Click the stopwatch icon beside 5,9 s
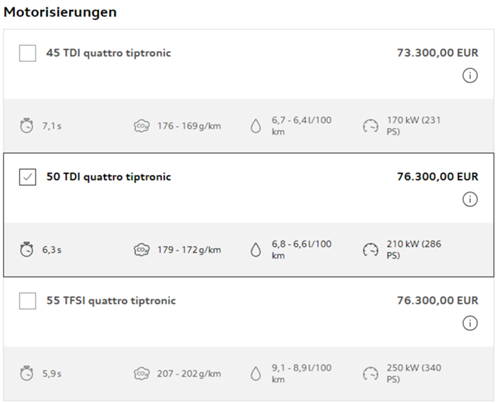The image size is (500, 403). tap(27, 373)
